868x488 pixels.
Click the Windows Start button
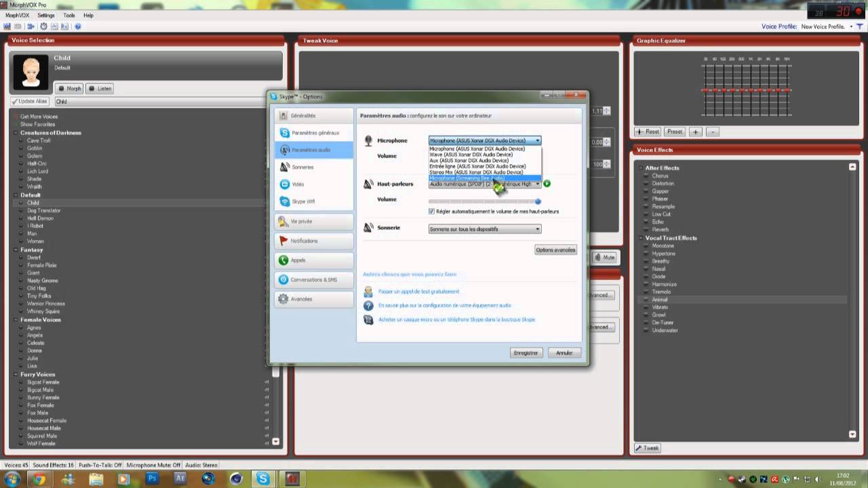coord(12,479)
